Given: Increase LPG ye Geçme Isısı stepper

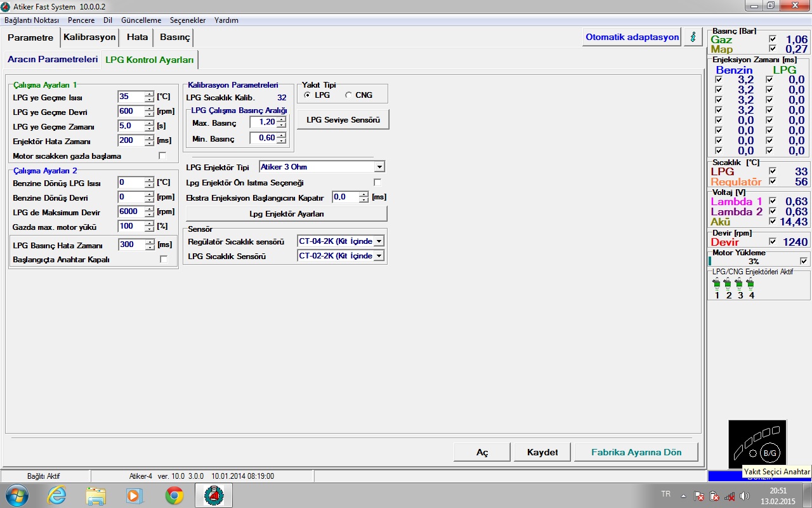Looking at the screenshot, I should click(150, 94).
